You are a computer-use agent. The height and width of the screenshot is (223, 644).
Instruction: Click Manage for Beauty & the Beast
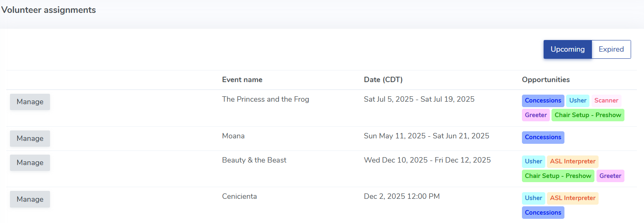coord(30,163)
